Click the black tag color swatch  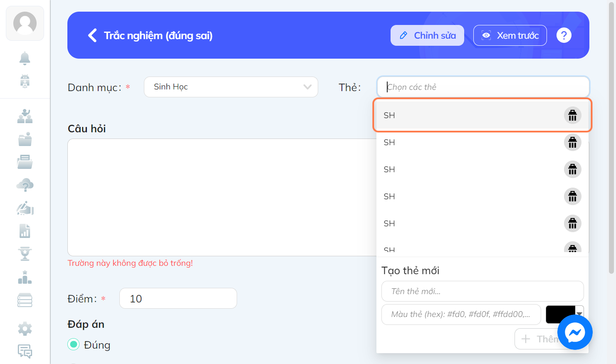pyautogui.click(x=560, y=314)
